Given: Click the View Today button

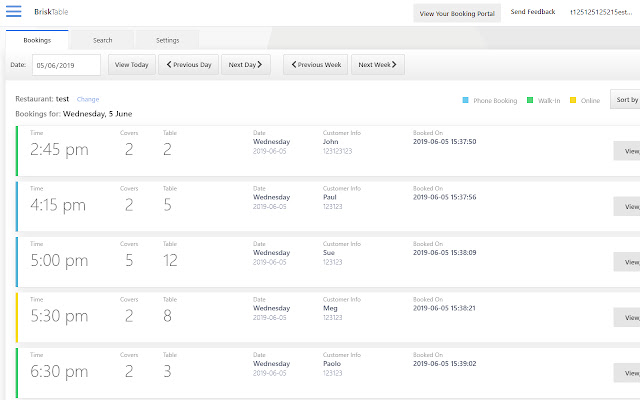Looking at the screenshot, I should (131, 64).
